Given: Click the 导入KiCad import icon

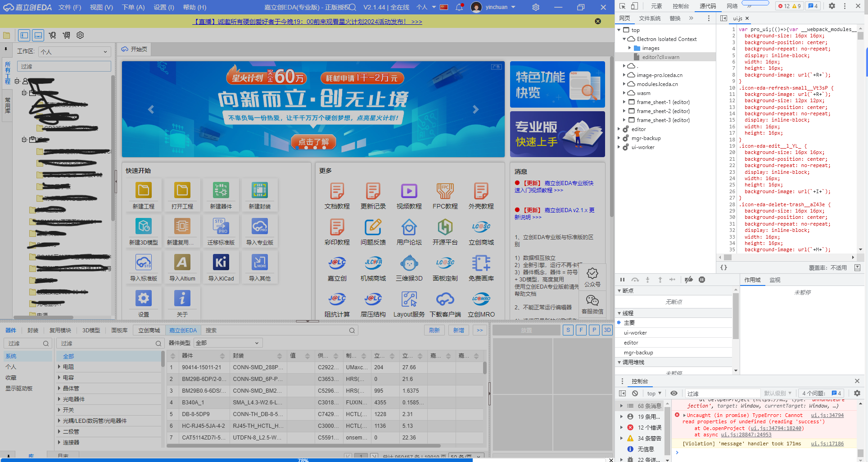Looking at the screenshot, I should [221, 263].
